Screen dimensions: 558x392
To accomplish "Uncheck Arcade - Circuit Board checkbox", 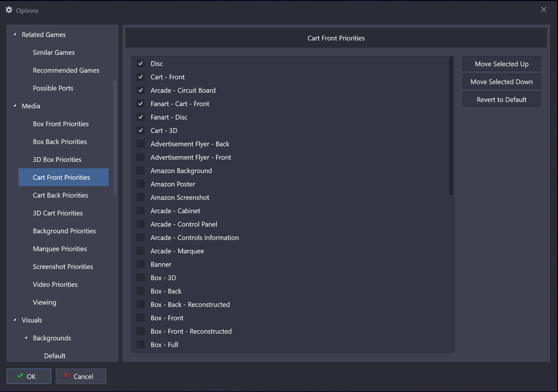I will tap(141, 90).
